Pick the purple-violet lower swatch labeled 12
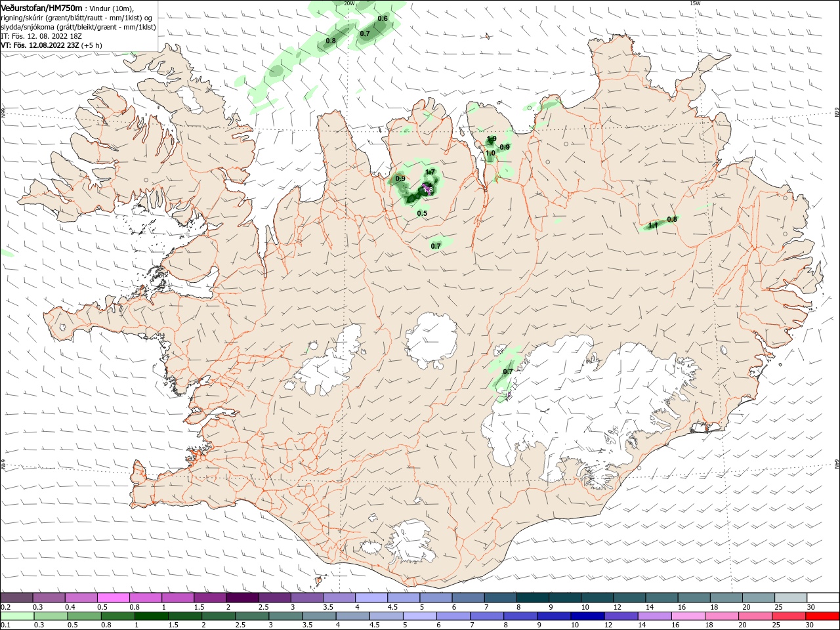840x630 pixels. (621, 616)
